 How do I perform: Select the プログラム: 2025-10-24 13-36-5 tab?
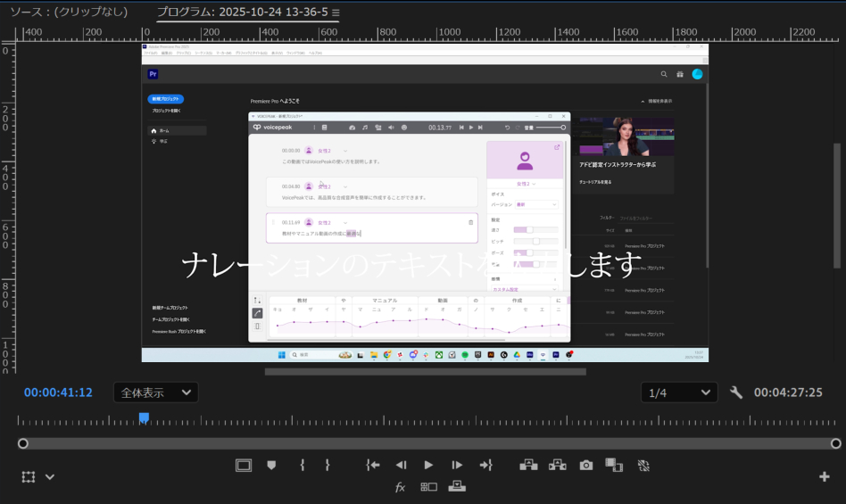click(242, 12)
